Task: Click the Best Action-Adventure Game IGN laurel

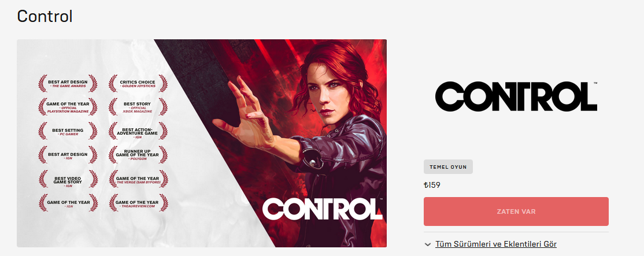Action: [138, 131]
